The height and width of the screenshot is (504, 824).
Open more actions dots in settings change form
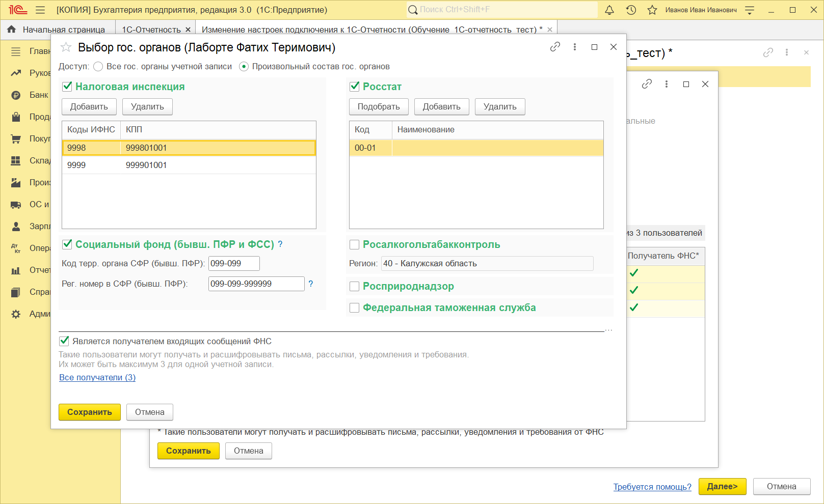(787, 52)
